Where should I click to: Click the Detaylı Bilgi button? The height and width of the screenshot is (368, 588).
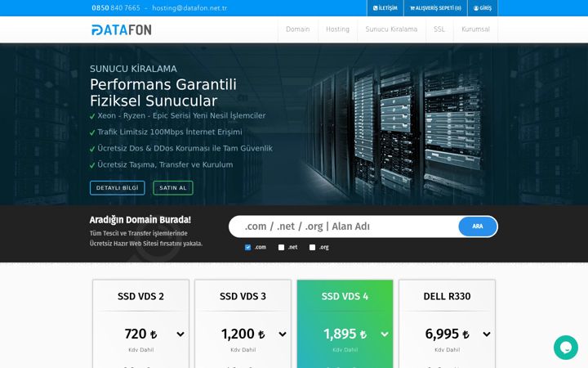[x=118, y=188]
